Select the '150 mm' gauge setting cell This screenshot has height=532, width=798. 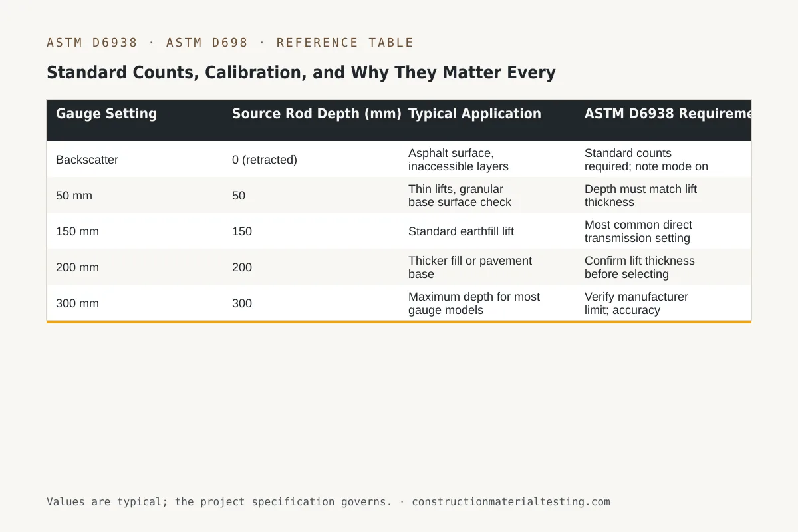coord(77,231)
